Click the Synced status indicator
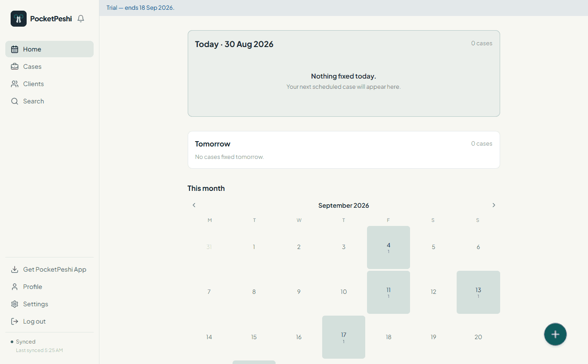The width and height of the screenshot is (588, 364). point(23,342)
